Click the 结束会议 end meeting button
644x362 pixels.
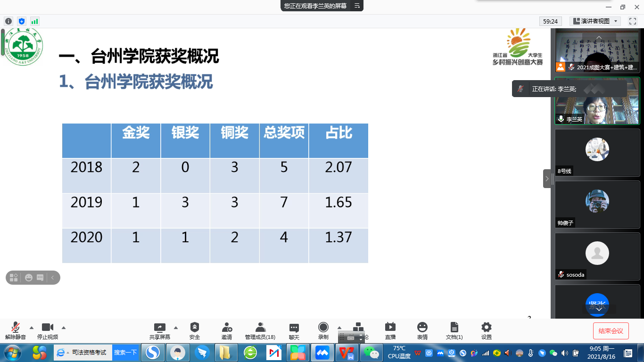point(611,331)
